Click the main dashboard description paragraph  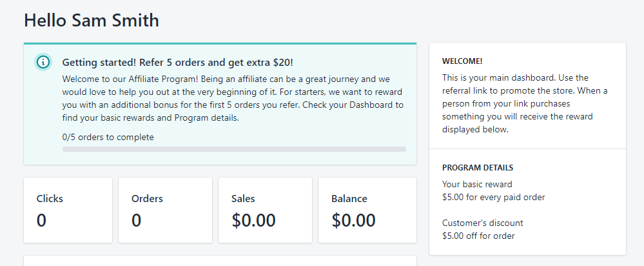(525, 103)
